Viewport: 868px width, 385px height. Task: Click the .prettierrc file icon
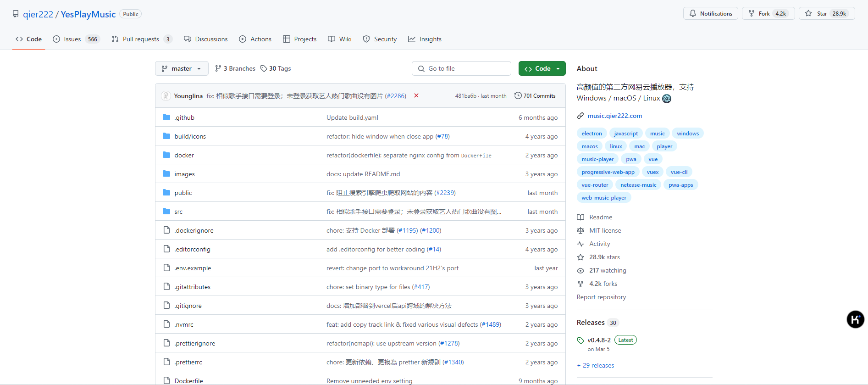166,362
